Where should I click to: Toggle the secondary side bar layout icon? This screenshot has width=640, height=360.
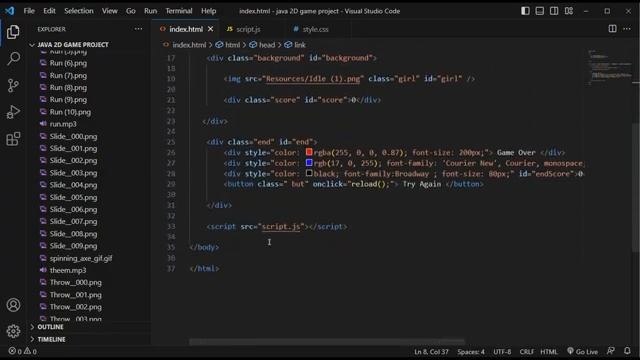554,11
